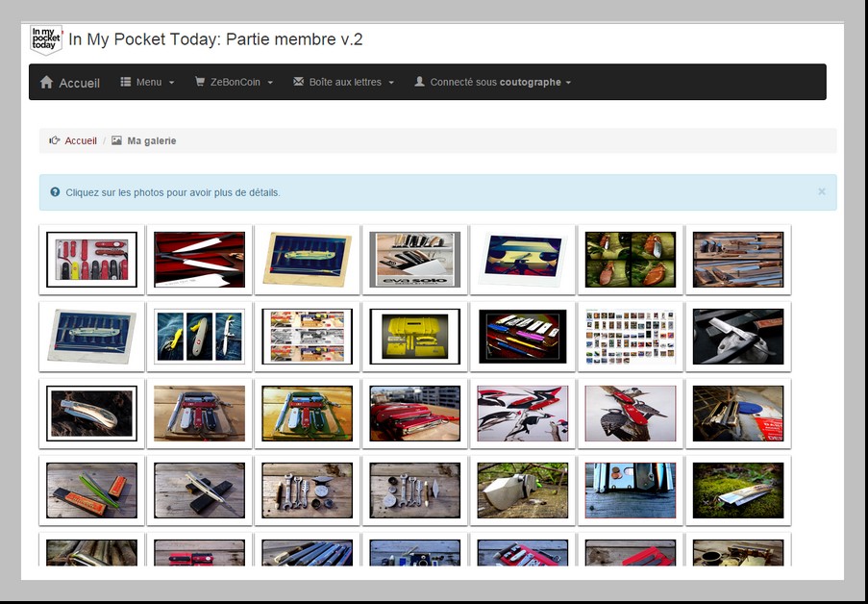Expand the Connecté sous coutographe dropdown
The height and width of the screenshot is (604, 868).
(493, 82)
